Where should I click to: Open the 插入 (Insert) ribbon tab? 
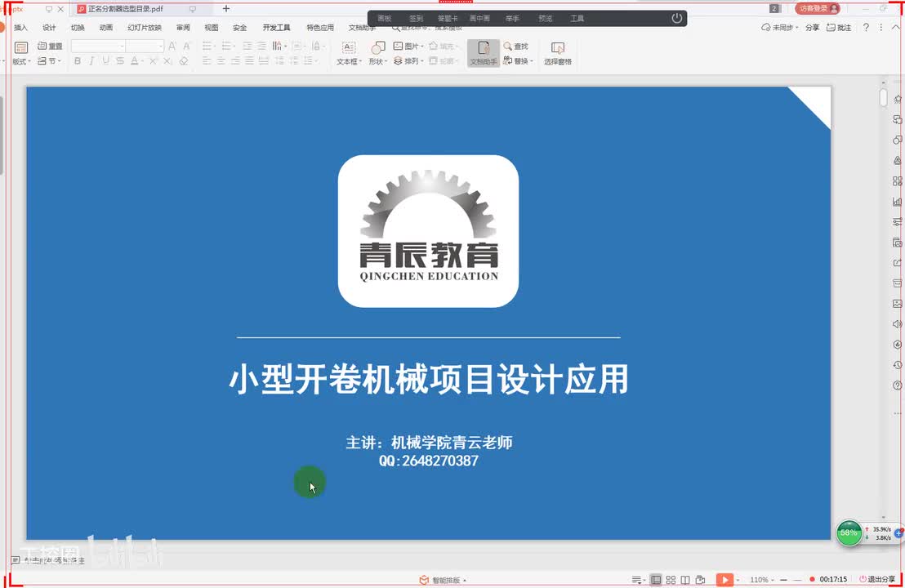click(20, 28)
